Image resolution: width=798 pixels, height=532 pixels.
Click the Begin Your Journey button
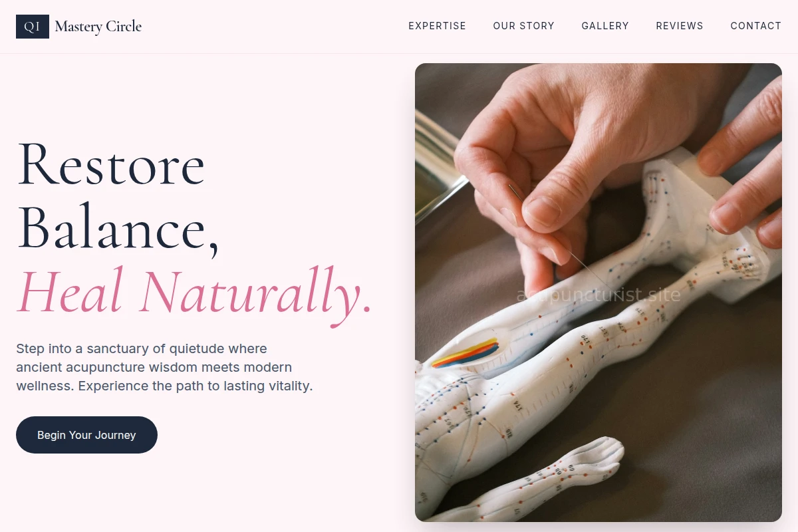(86, 435)
